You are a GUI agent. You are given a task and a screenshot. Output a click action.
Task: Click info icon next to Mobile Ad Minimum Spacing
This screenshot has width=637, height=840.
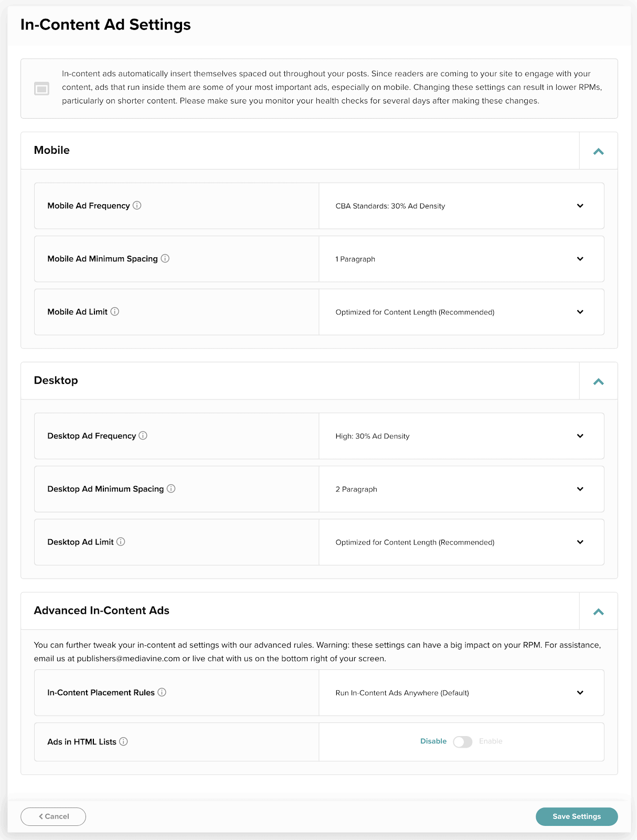coord(165,258)
